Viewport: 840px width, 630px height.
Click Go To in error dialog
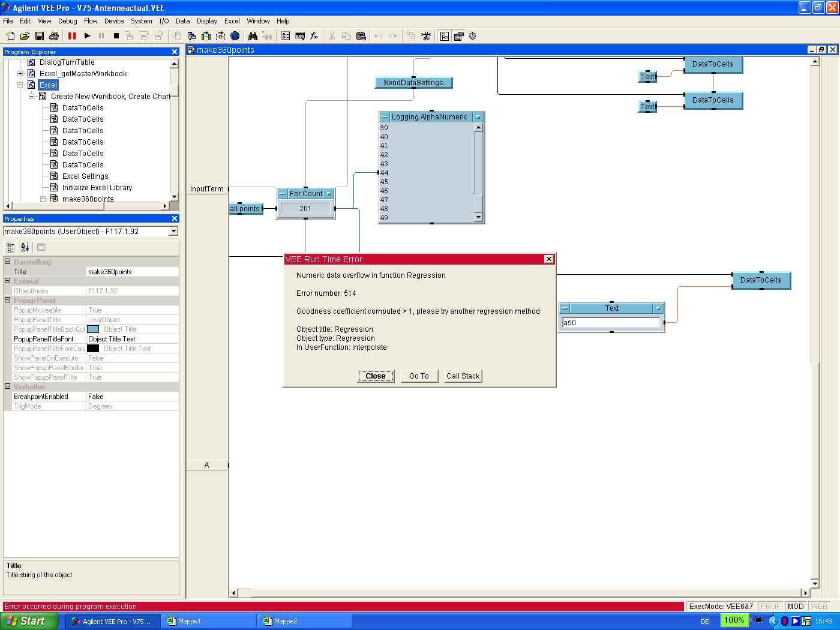click(419, 376)
